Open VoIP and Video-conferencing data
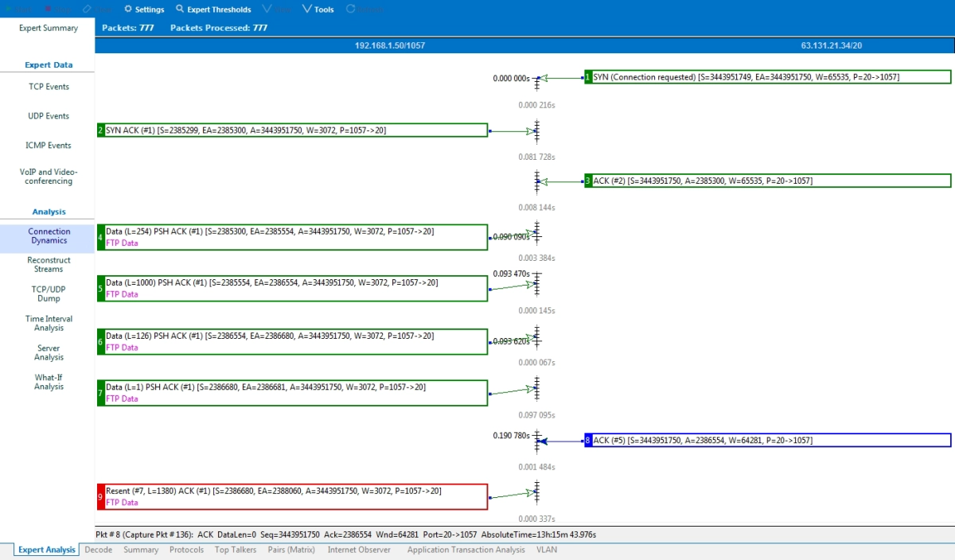The width and height of the screenshot is (955, 560). tap(49, 176)
